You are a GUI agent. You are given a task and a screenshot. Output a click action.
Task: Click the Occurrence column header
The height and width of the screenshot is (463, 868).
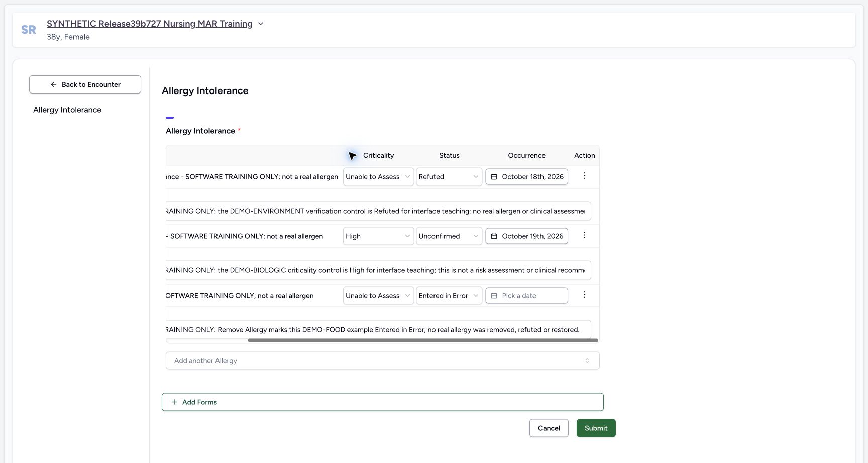(526, 155)
